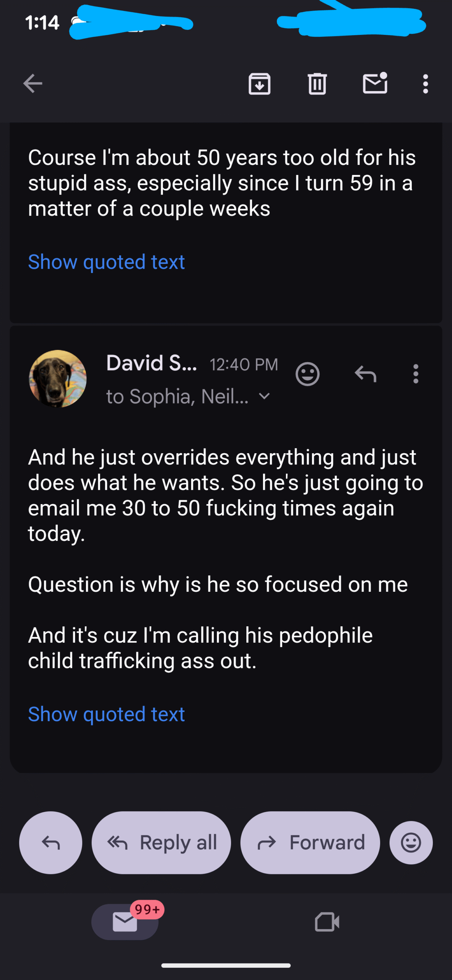Reply to David's 12:40 PM message

[366, 374]
